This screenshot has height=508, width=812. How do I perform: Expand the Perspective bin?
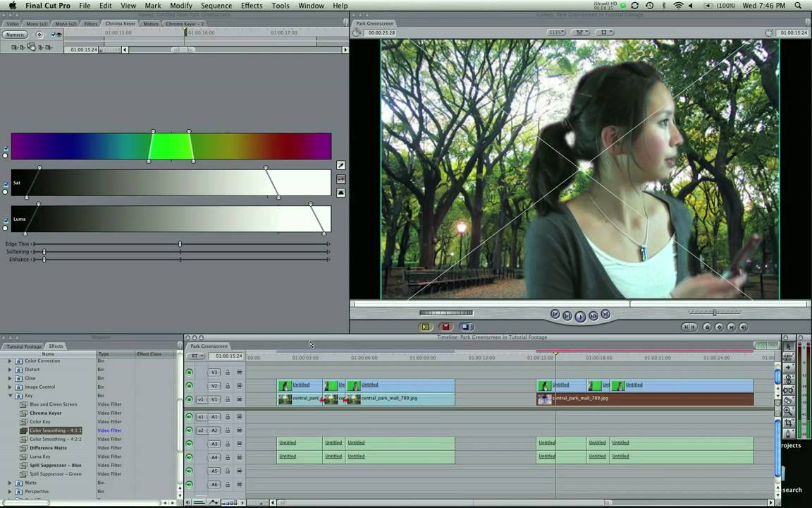click(x=10, y=492)
